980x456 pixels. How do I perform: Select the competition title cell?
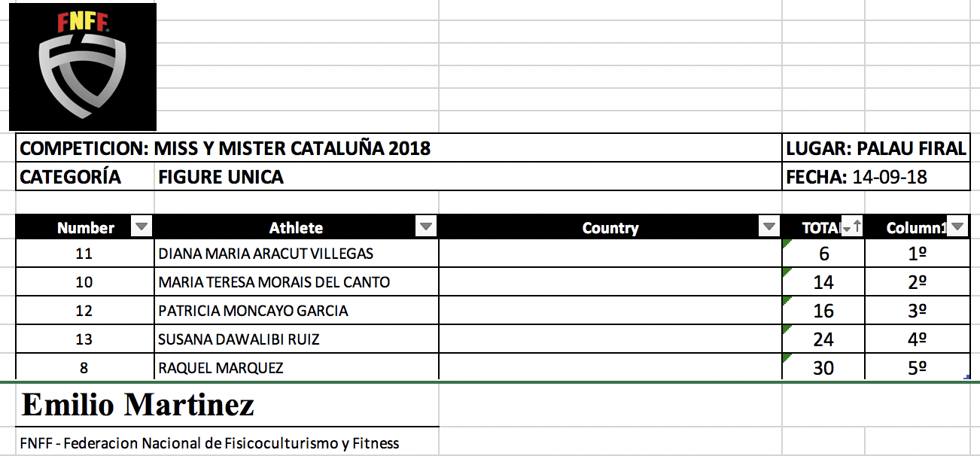(226, 148)
